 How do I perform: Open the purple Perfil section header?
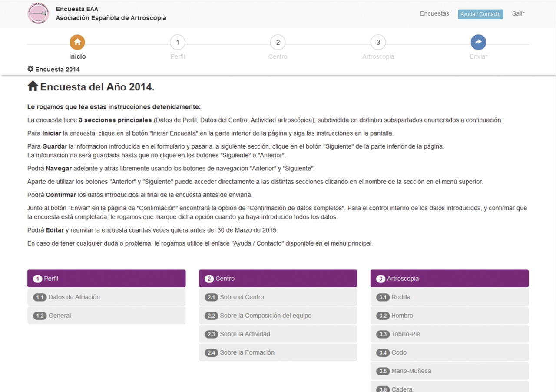point(106,279)
